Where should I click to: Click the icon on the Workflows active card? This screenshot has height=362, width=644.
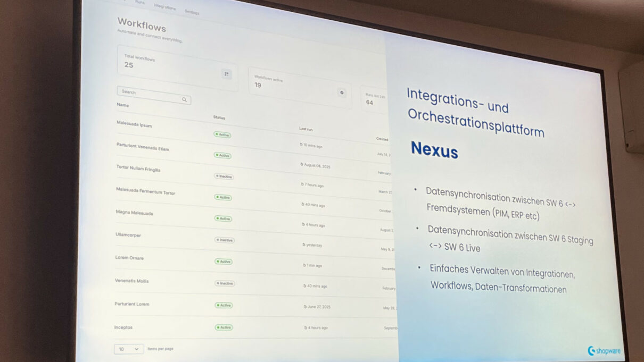[342, 91]
